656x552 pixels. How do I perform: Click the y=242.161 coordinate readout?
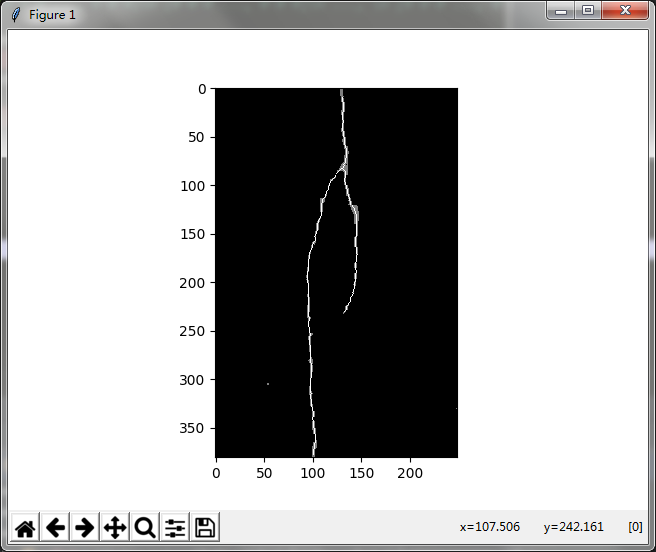pyautogui.click(x=574, y=526)
